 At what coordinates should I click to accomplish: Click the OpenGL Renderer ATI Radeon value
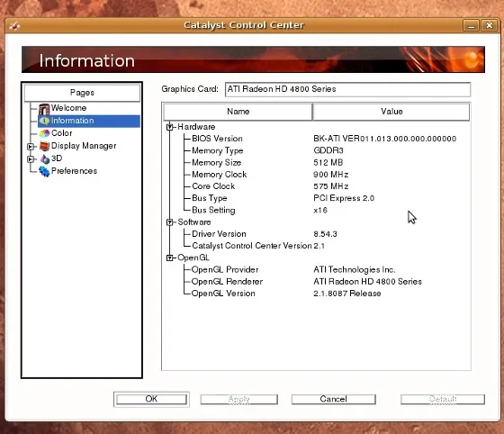point(367,282)
